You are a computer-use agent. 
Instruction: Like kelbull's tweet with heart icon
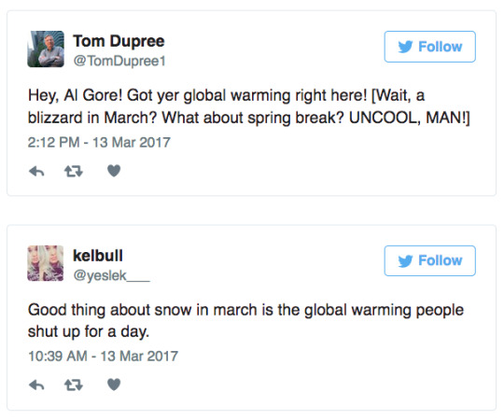click(x=114, y=385)
